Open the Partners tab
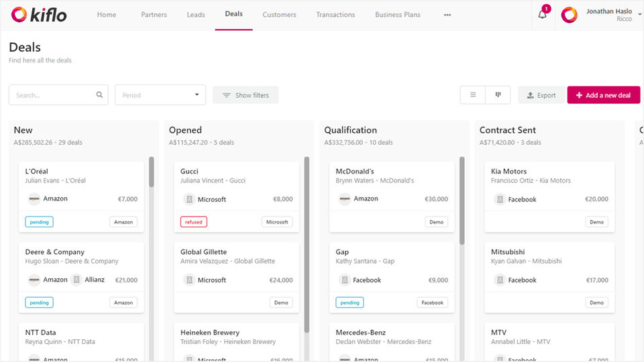644x362 pixels. [x=154, y=15]
